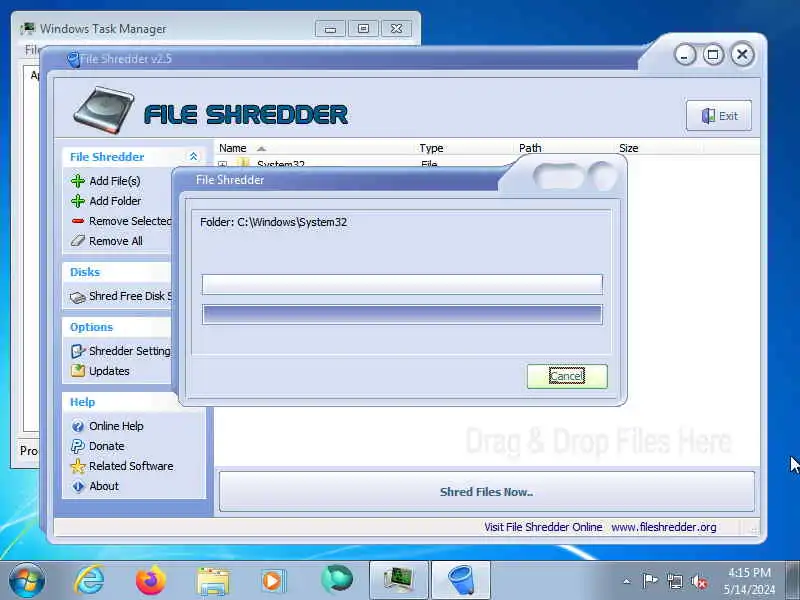Click the lower filled progress bar in the dialog
The width and height of the screenshot is (800, 600).
(x=402, y=314)
